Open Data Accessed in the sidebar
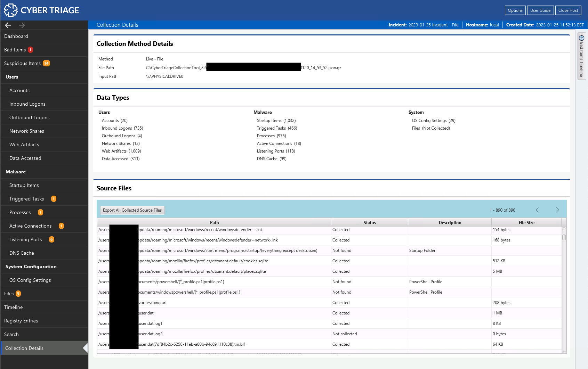Image resolution: width=588 pixels, height=369 pixels. [44, 158]
